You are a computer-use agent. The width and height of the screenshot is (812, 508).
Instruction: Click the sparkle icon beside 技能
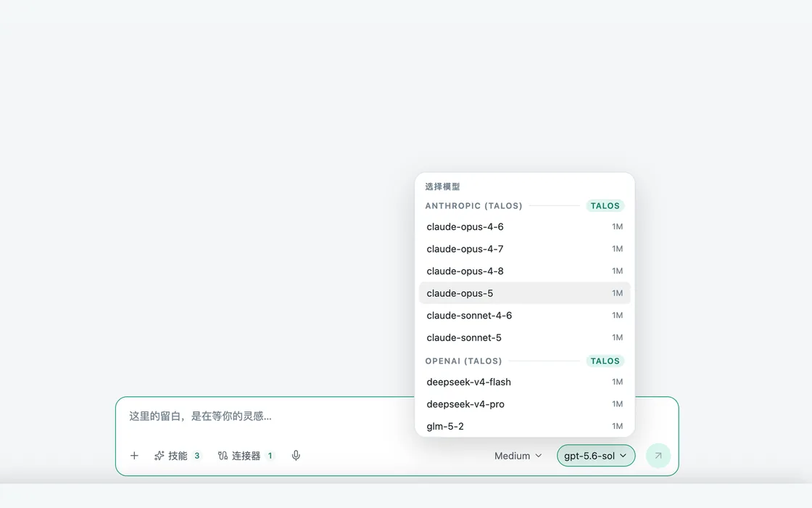pyautogui.click(x=159, y=456)
